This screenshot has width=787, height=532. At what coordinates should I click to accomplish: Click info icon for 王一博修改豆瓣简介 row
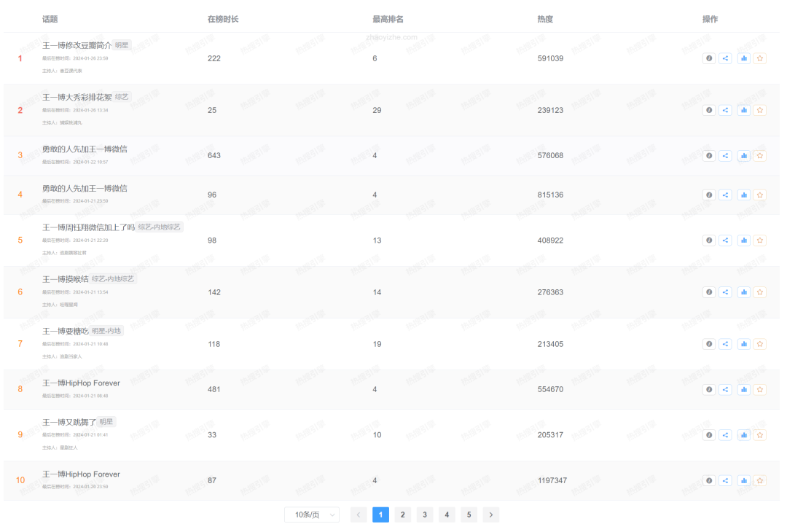pos(709,58)
